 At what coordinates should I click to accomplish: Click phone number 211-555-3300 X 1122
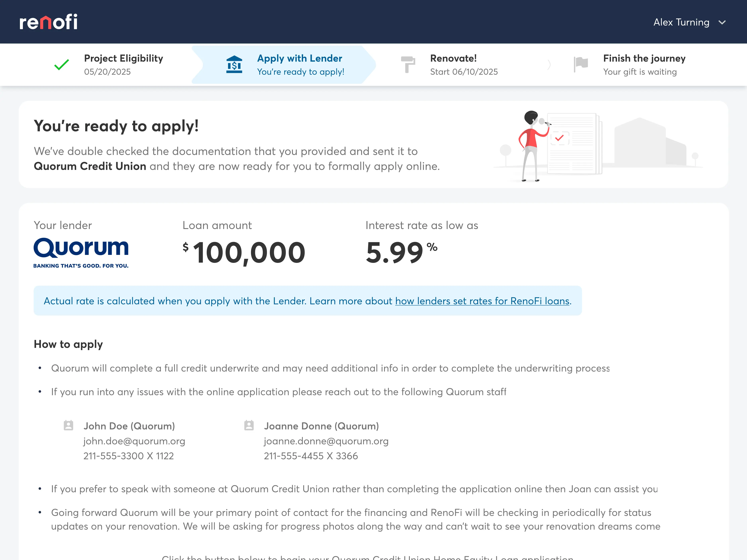128,456
